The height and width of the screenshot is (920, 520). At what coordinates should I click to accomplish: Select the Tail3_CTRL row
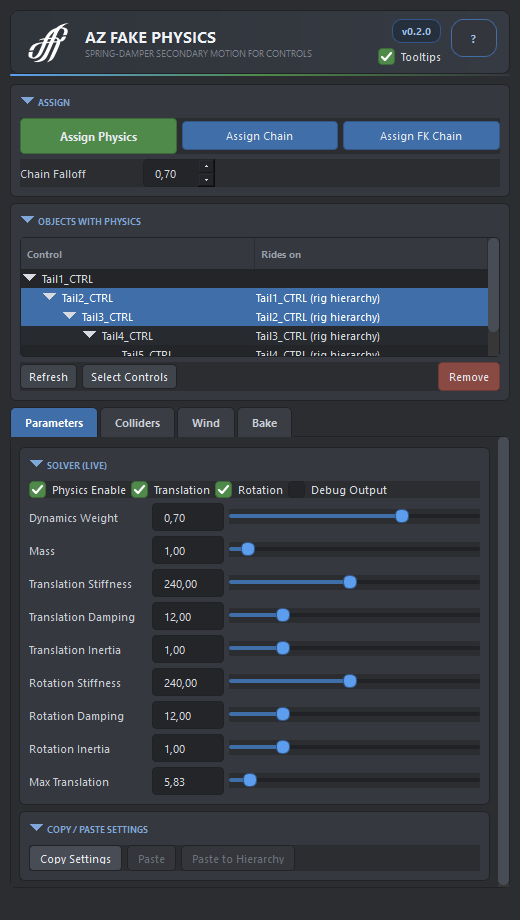coord(254,317)
